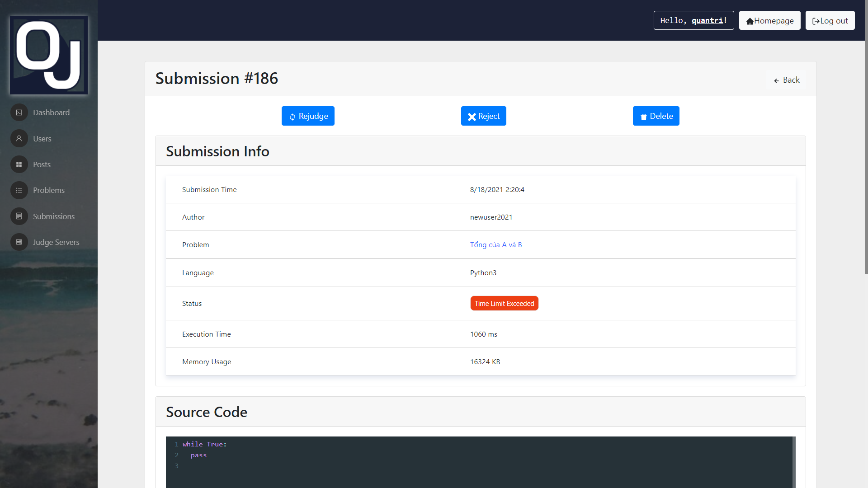Click the quantri username link
Screen dimensions: 868x488
pos(707,21)
